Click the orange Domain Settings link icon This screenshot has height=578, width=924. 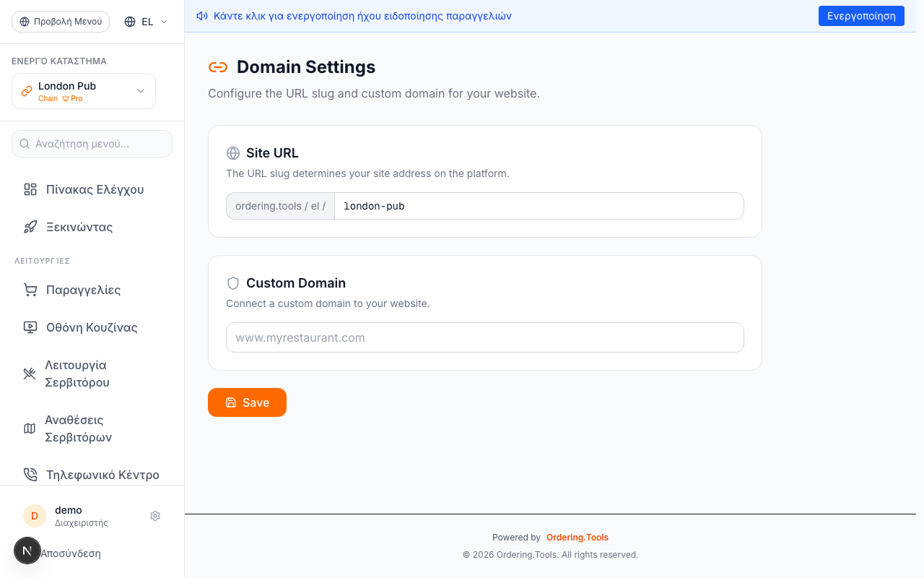tap(218, 67)
